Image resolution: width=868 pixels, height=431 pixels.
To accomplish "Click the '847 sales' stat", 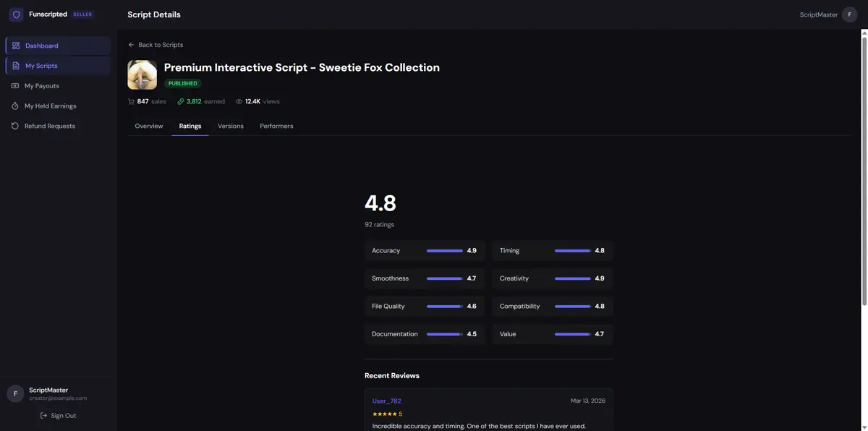I will [x=147, y=101].
